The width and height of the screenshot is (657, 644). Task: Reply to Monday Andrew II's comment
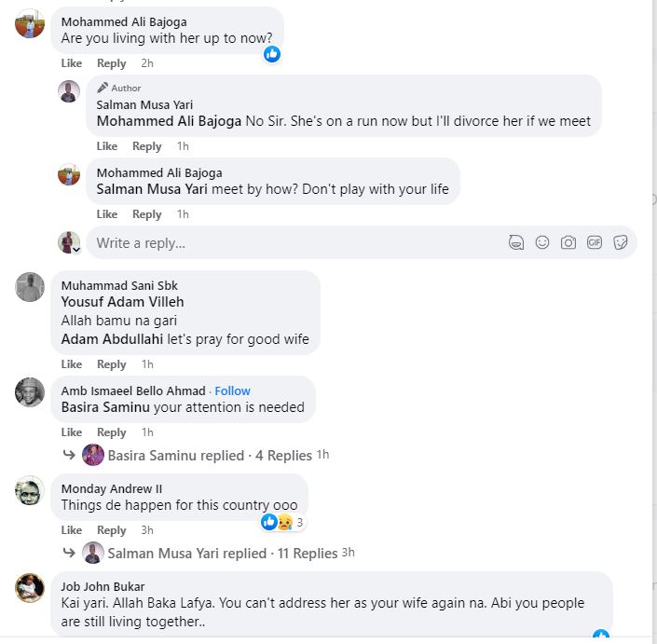[111, 530]
